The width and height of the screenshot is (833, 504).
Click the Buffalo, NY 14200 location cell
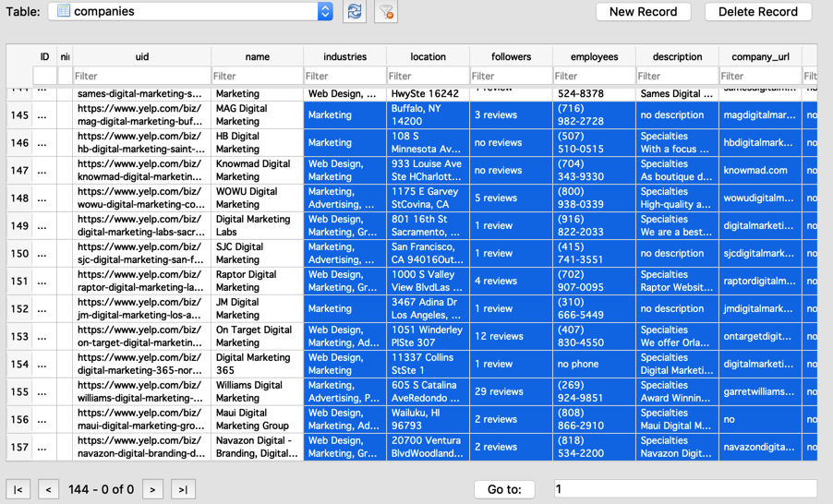pos(428,114)
